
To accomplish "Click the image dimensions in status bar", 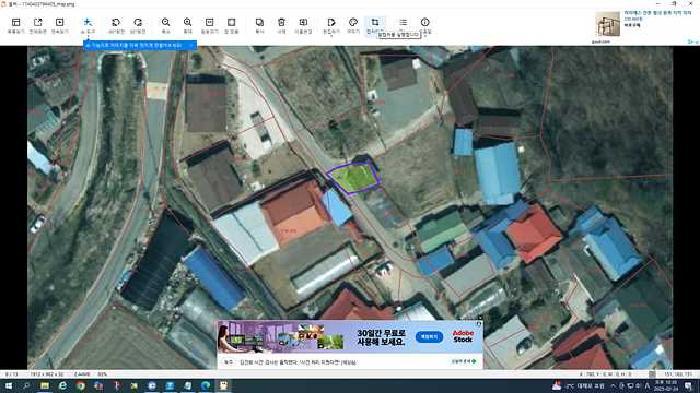I will click(x=47, y=375).
